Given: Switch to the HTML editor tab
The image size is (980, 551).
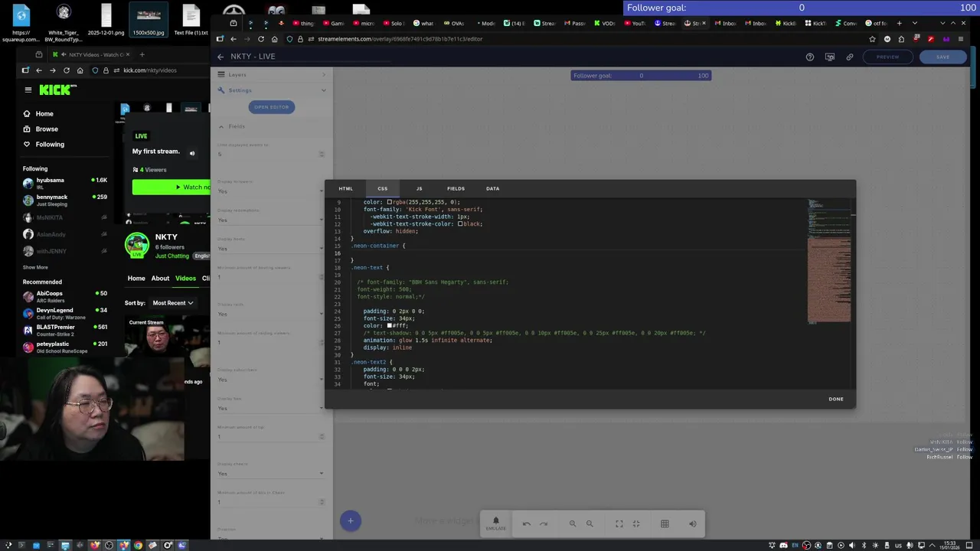Looking at the screenshot, I should click(346, 188).
